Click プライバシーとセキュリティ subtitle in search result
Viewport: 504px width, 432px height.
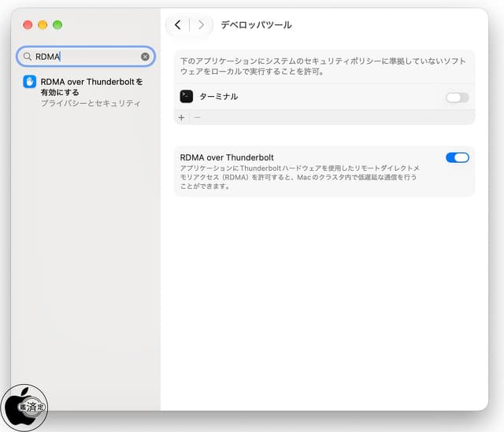[91, 103]
